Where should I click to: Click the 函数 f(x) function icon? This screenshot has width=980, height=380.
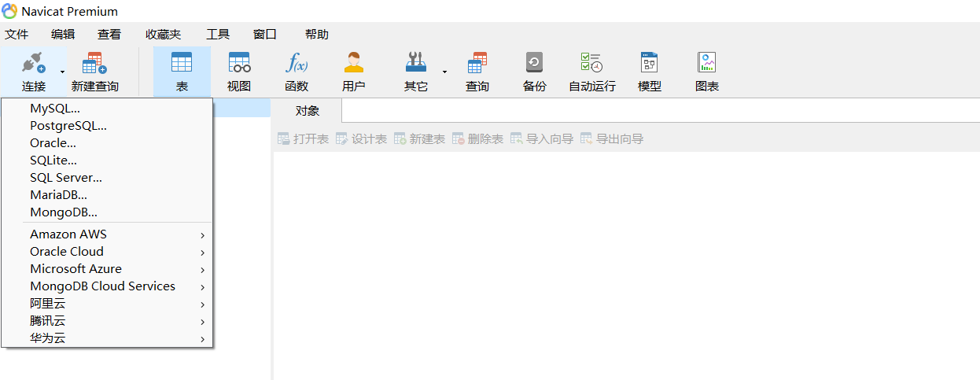(x=297, y=63)
